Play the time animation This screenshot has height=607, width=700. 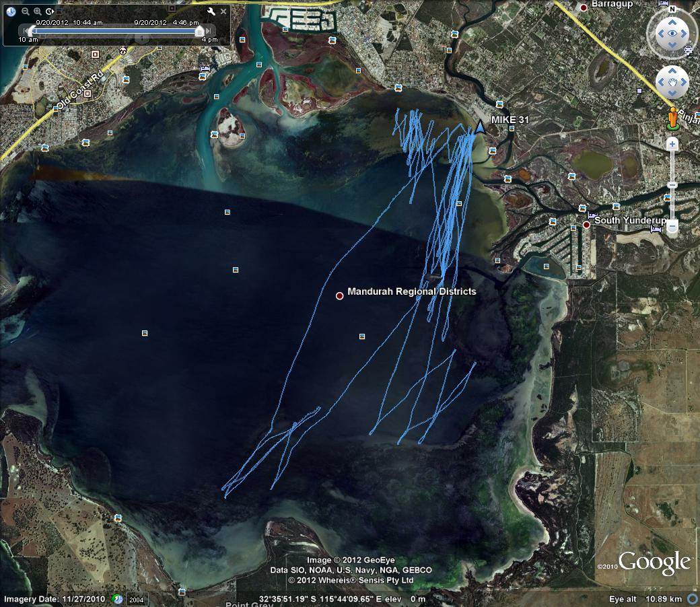coord(50,11)
